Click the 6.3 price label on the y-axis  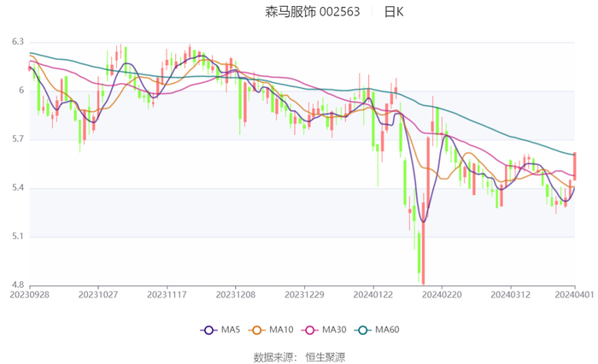[x=17, y=42]
